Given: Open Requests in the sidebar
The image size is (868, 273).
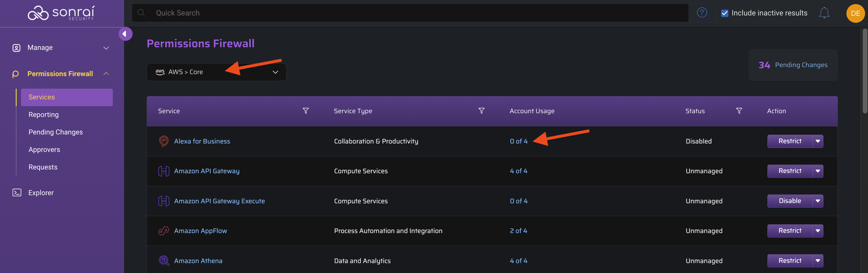Looking at the screenshot, I should tap(43, 167).
